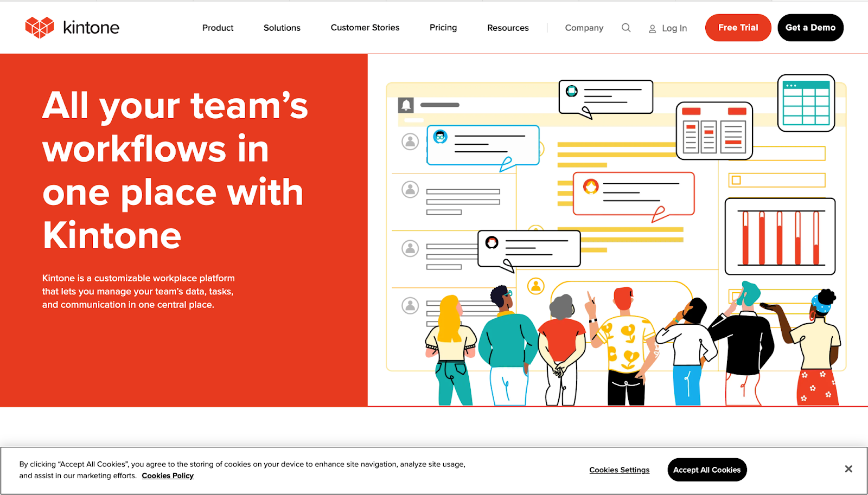Viewport: 868px width, 495px height.
Task: Open Cookies Settings
Action: (619, 470)
